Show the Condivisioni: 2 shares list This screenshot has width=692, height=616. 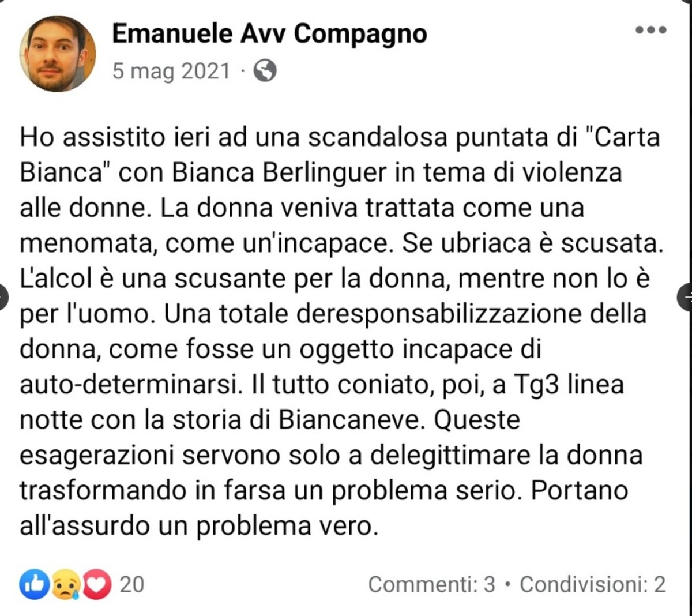click(x=593, y=584)
